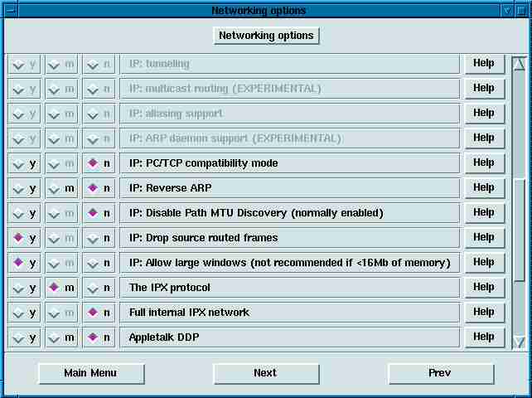Image resolution: width=532 pixels, height=398 pixels.
Task: Go to the Next configuration page
Action: (265, 373)
